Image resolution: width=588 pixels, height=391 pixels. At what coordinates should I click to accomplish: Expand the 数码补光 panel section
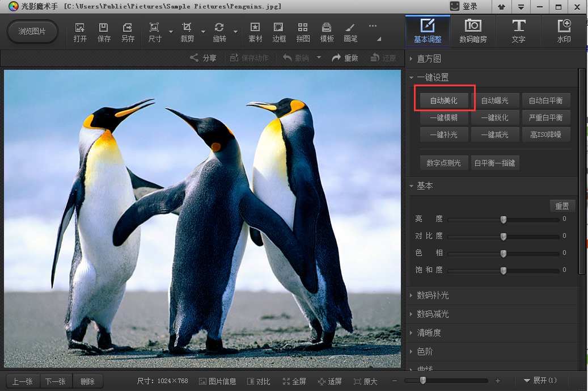(x=433, y=296)
